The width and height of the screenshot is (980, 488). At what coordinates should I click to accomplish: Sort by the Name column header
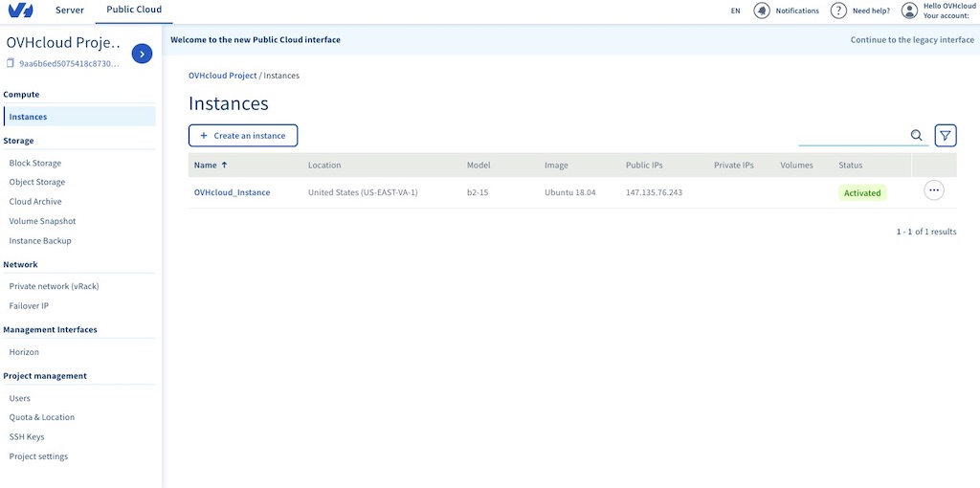pyautogui.click(x=211, y=165)
